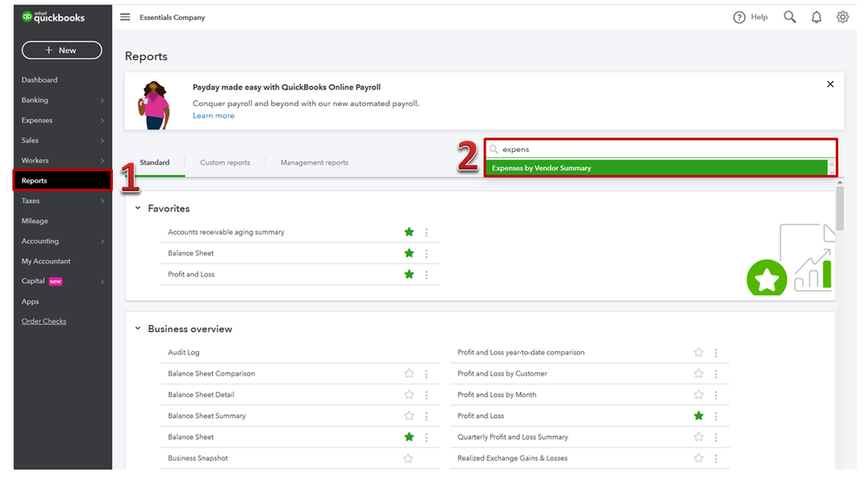Open the settings gear icon
868x492 pixels.
843,17
